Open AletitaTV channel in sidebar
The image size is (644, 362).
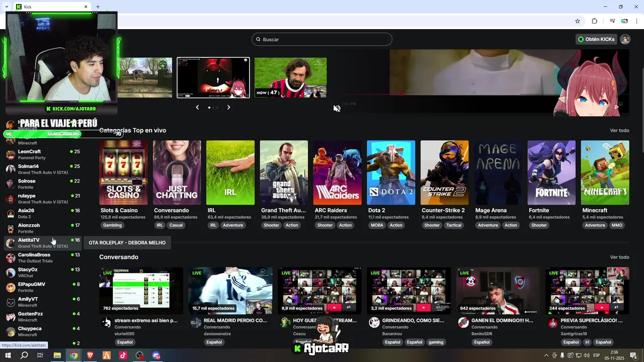point(43,243)
